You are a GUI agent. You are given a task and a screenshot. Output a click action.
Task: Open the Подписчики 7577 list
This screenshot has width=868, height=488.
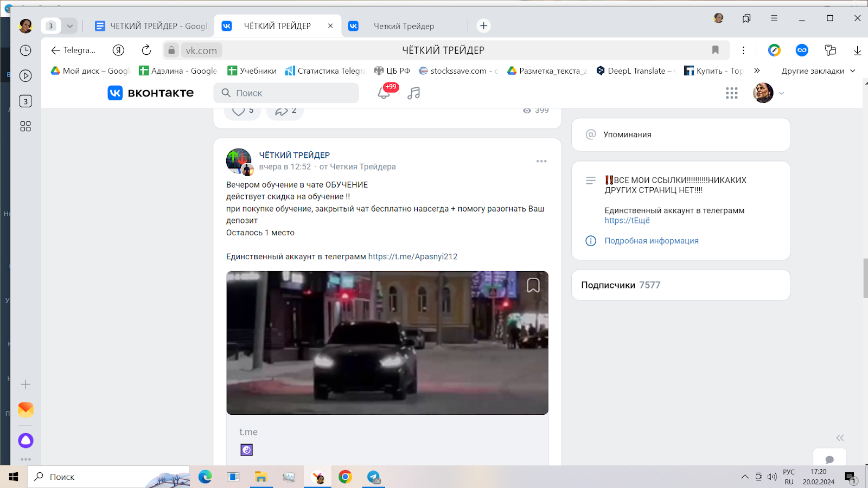point(681,285)
